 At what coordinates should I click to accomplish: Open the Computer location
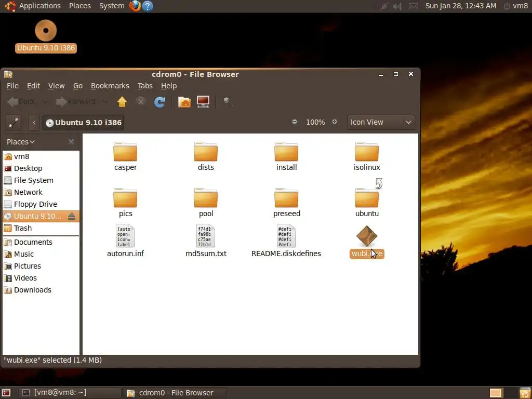pyautogui.click(x=203, y=101)
